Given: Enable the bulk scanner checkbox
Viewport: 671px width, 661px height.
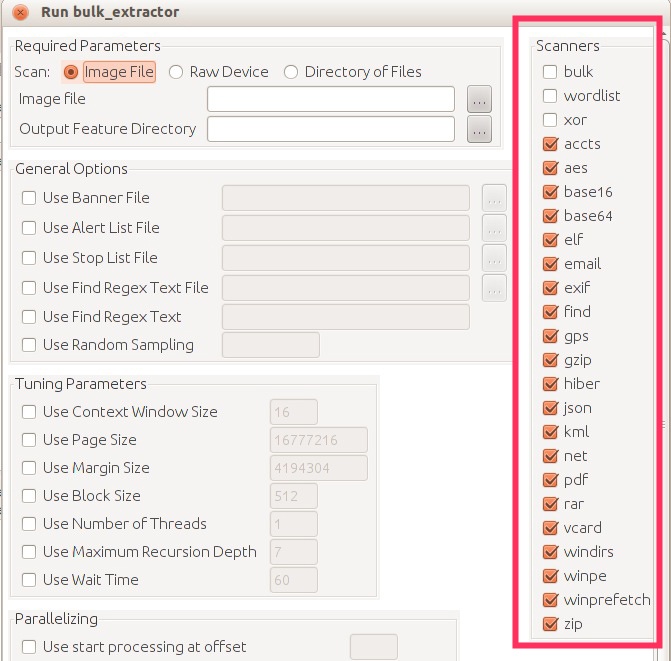Looking at the screenshot, I should coord(550,72).
